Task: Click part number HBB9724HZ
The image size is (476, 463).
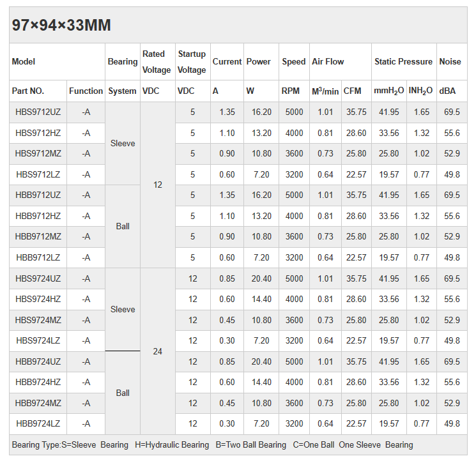Action: click(x=38, y=382)
